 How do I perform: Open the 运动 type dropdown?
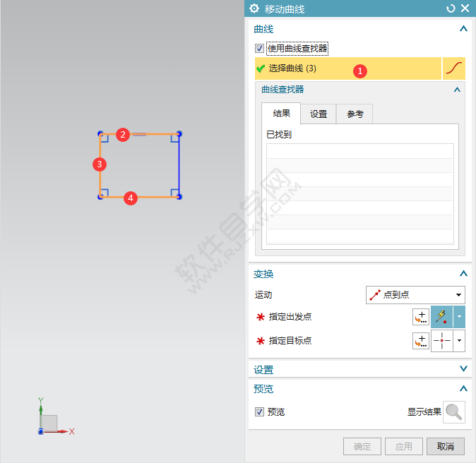click(415, 295)
